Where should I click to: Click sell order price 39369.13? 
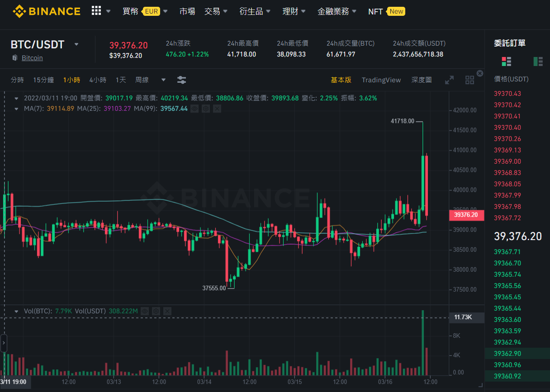pos(507,150)
